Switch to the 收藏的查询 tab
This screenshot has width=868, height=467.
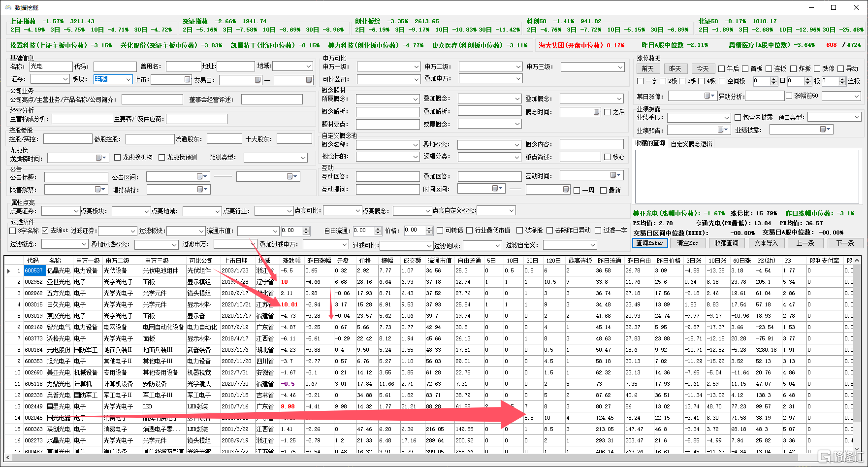(x=650, y=143)
